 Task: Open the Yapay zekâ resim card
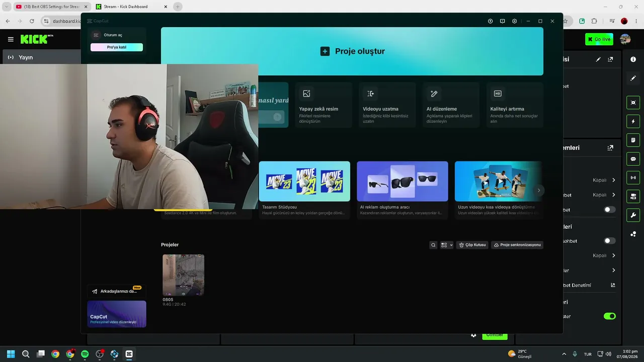[x=324, y=105]
